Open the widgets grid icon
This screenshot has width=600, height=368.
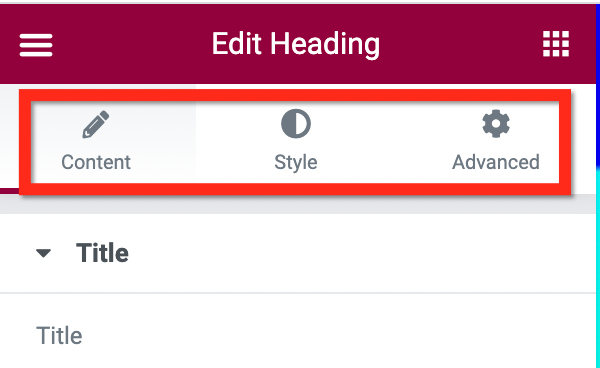(x=556, y=44)
